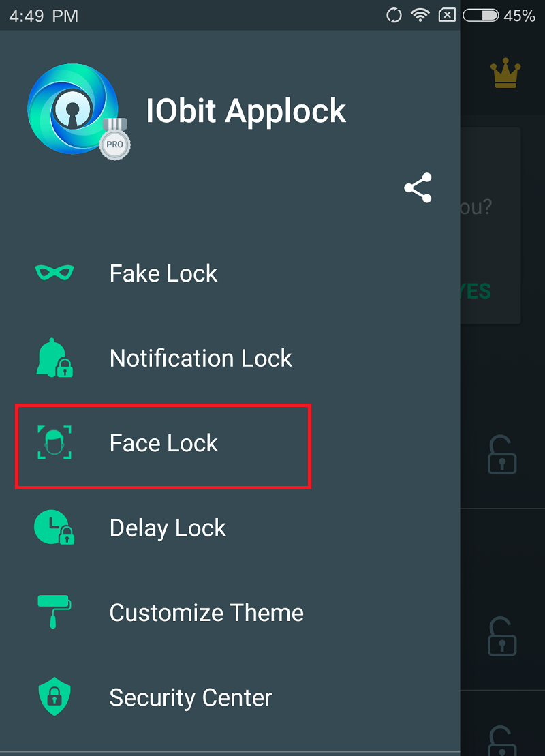545x756 pixels.
Task: Click the mask icon beside Fake Lock
Action: coord(54,273)
